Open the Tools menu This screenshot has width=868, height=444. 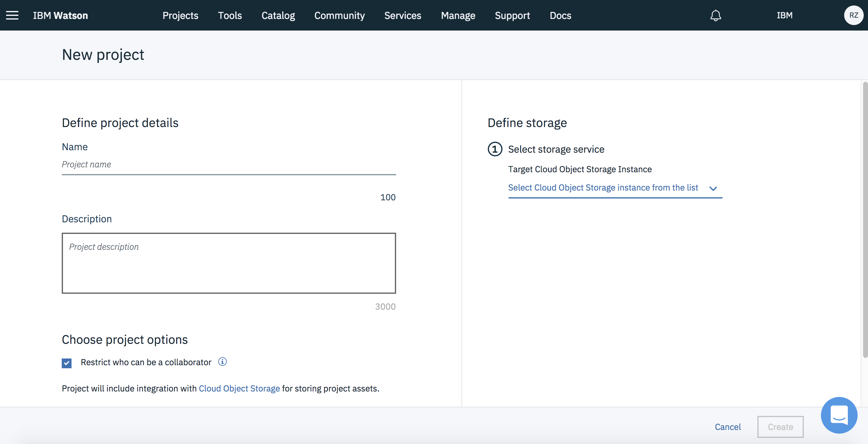click(x=230, y=16)
